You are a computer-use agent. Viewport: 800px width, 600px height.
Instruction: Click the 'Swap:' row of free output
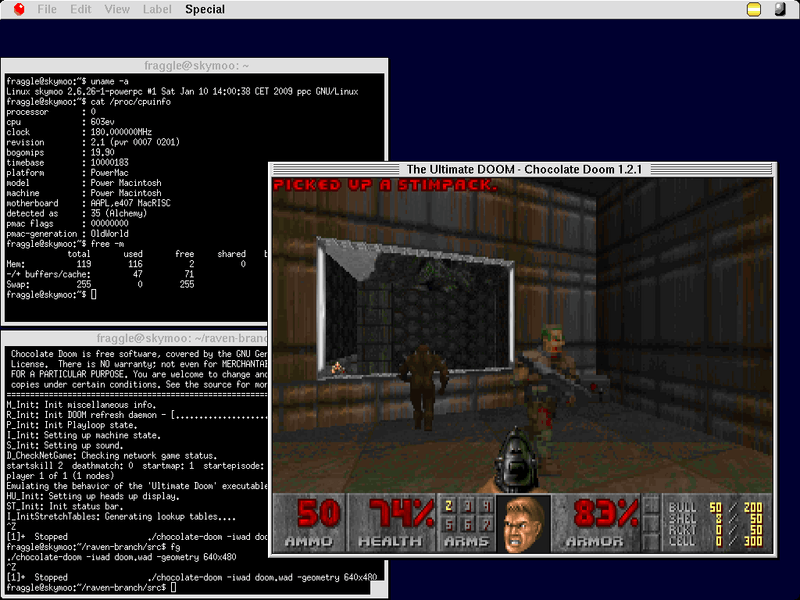[x=100, y=284]
